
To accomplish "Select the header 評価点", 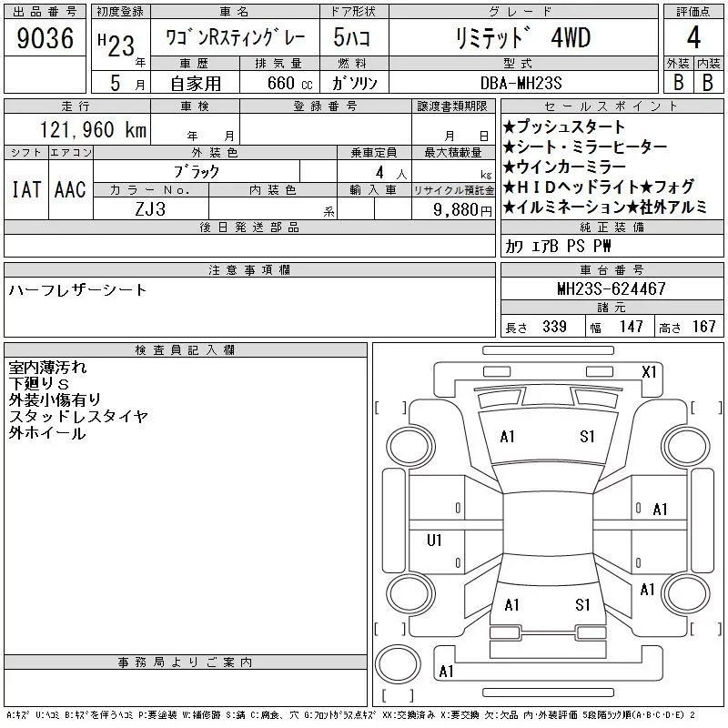I will click(693, 12).
